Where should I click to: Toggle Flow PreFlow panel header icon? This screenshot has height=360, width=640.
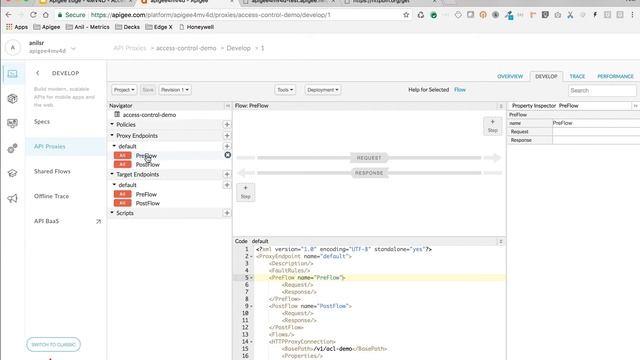[x=501, y=106]
